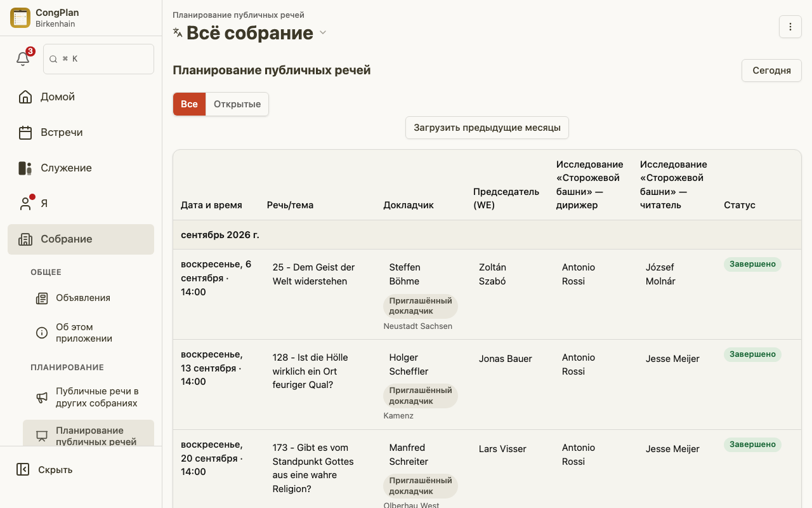Image resolution: width=812 pixels, height=508 pixels.
Task: Open the three-dot more options menu
Action: pyautogui.click(x=790, y=27)
